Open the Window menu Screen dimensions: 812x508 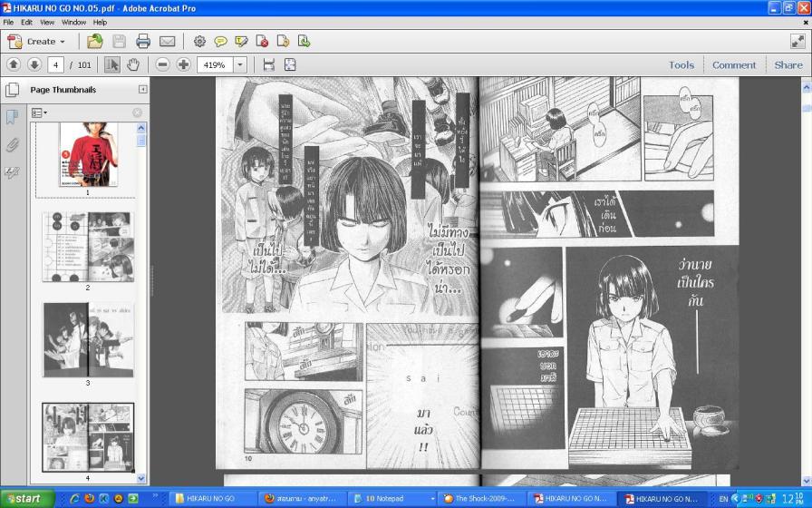click(73, 23)
